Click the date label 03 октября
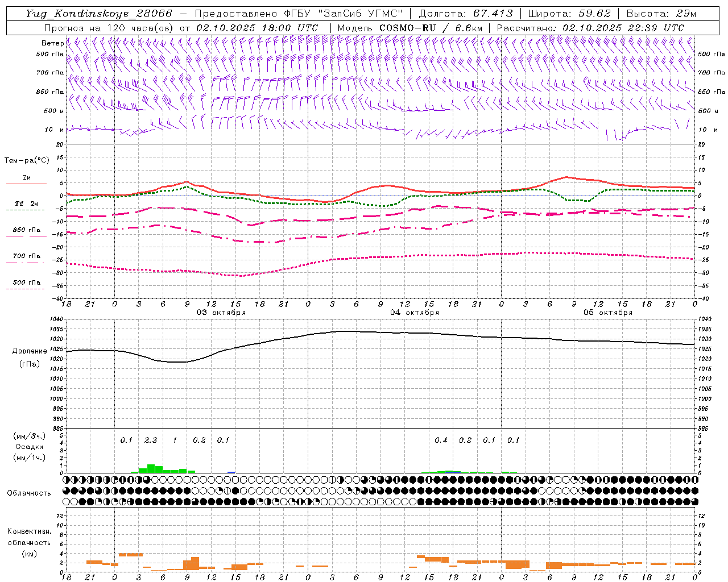The width and height of the screenshot is (728, 582). click(221, 313)
